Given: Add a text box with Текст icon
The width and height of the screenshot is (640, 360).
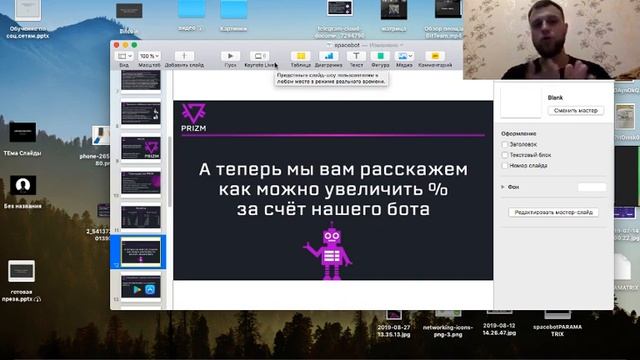Looking at the screenshot, I should tap(356, 56).
